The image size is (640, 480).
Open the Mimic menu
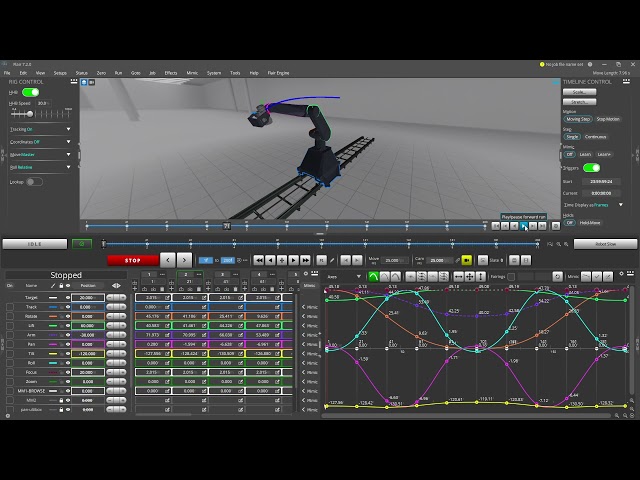point(192,73)
